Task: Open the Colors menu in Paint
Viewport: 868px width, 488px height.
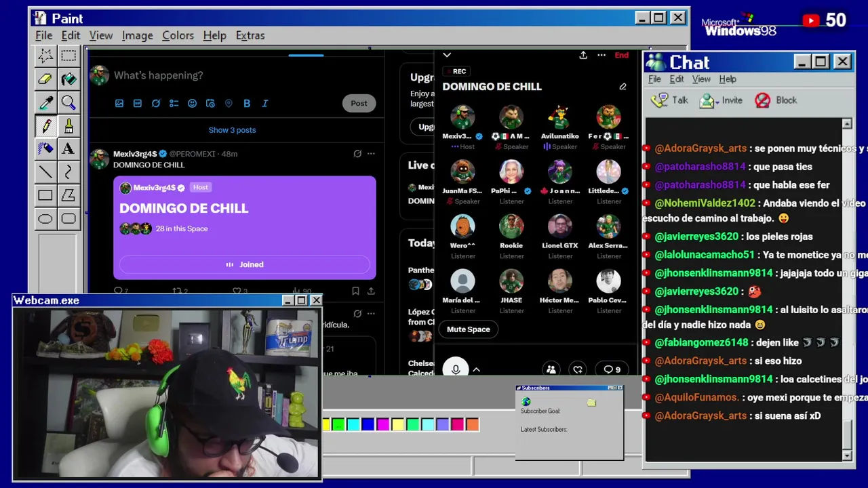Action: point(178,35)
